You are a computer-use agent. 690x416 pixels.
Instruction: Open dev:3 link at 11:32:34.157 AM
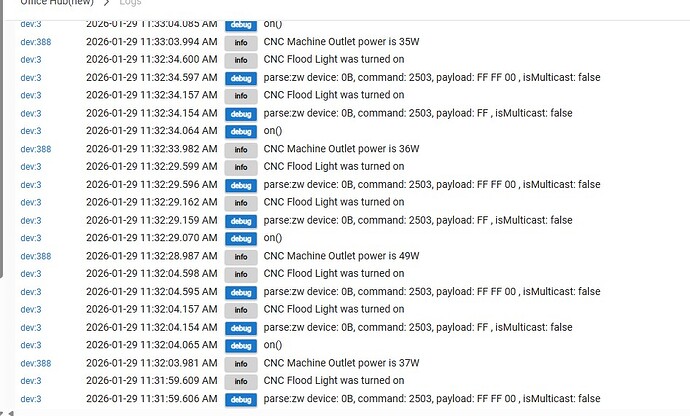tap(31, 95)
